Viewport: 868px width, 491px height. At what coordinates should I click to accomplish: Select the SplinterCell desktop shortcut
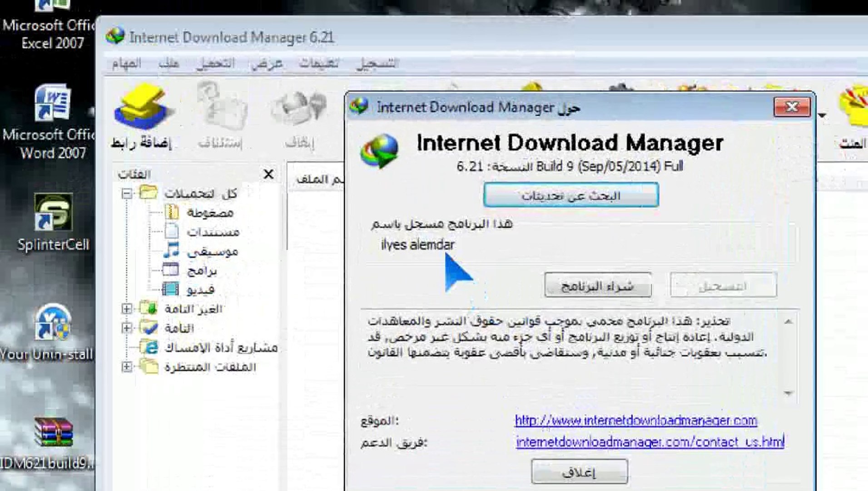coord(53,223)
